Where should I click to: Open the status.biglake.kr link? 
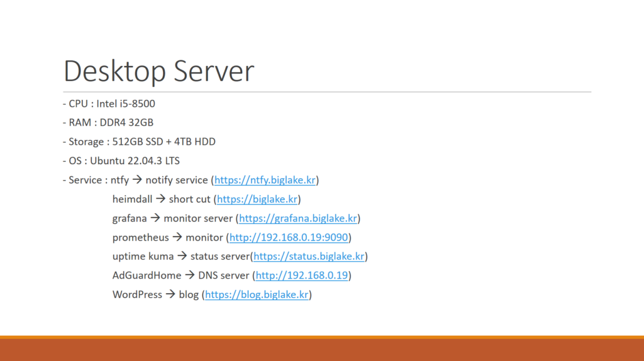309,257
